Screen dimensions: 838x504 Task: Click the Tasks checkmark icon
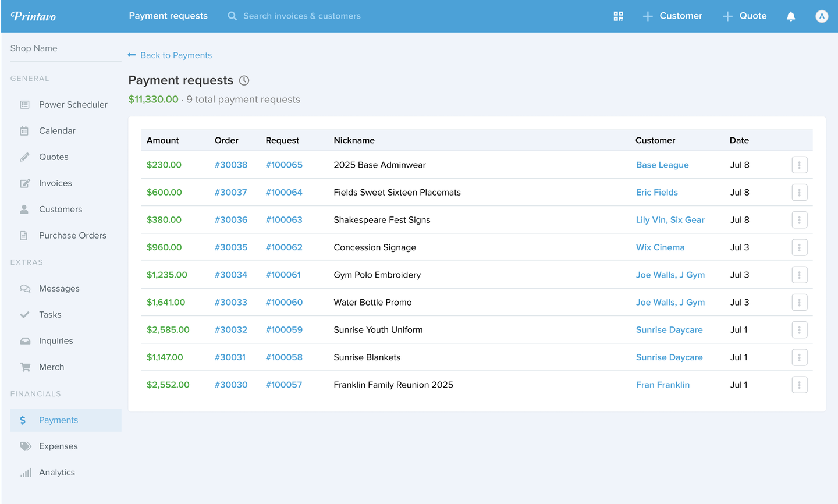click(24, 315)
